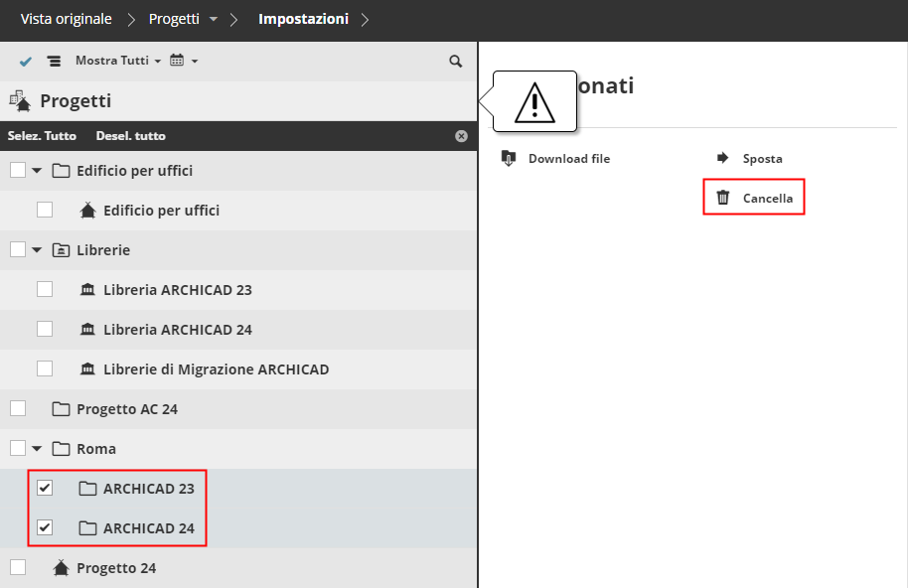This screenshot has height=588, width=908.
Task: Click the tree hierarchy view icon
Action: [54, 62]
